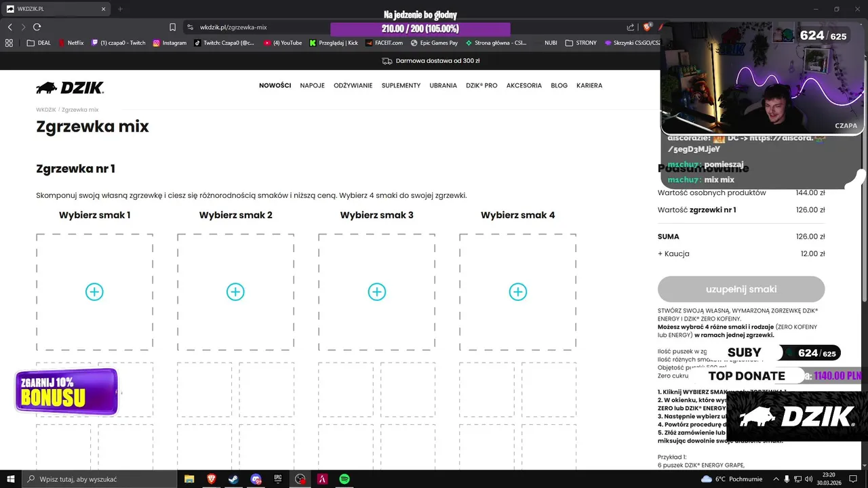Open the Pochmurnie weather widget on taskbar
Viewport: 868px width, 488px height.
click(x=733, y=479)
